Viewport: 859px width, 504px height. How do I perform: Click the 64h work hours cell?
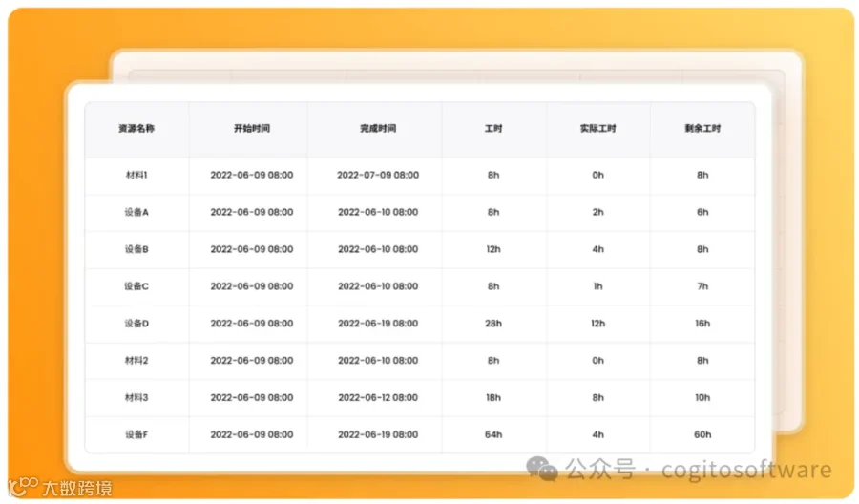tap(493, 435)
